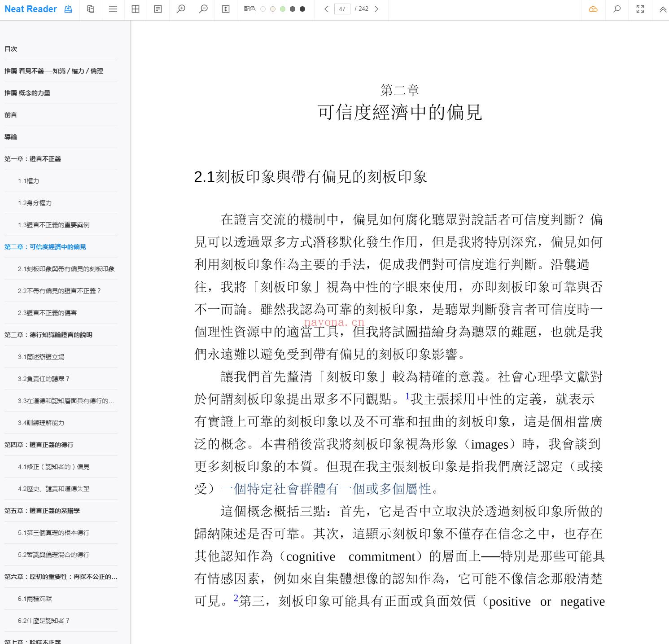
Task: Select the gray color theme swatch
Action: coord(293,9)
